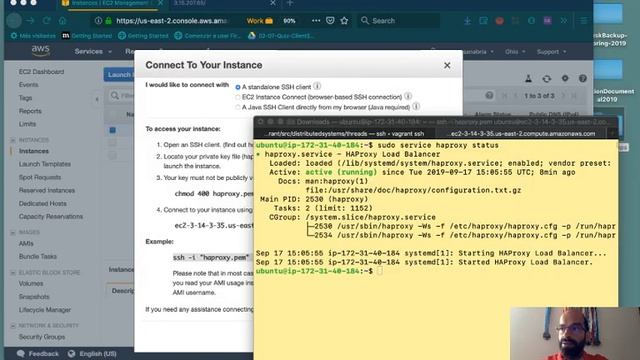Screen dimensions: 640x360
Task: Collapse the ELASTIC BLOCK STORE section
Action: click(x=13, y=273)
